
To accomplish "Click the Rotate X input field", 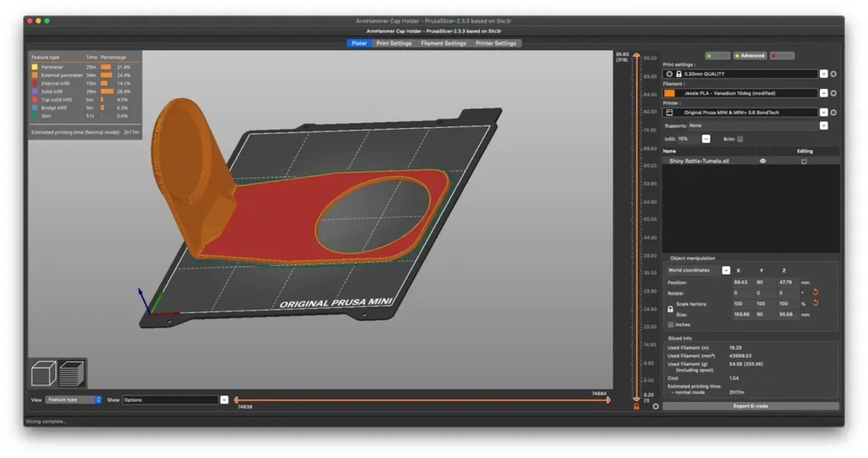I will pyautogui.click(x=743, y=293).
